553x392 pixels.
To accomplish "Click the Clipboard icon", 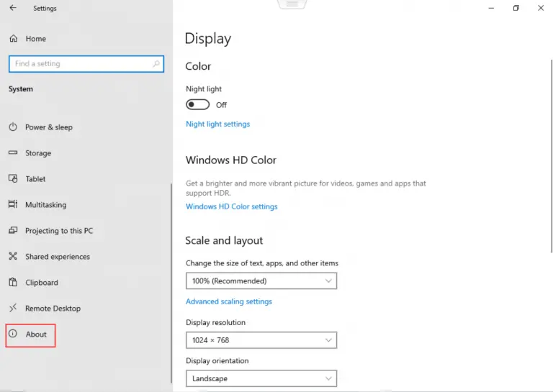I will [13, 282].
